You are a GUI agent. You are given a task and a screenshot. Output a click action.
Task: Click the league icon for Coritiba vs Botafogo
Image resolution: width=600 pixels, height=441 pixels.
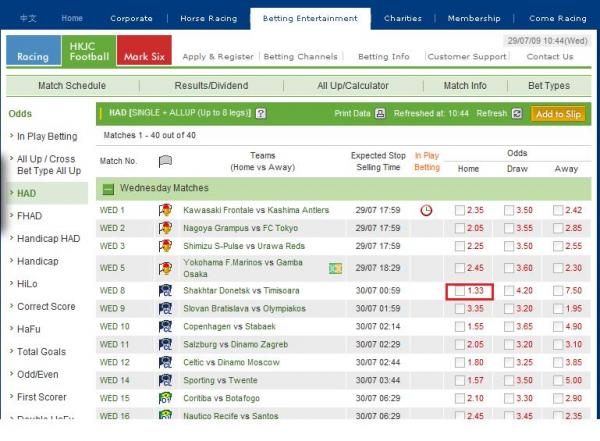165,398
